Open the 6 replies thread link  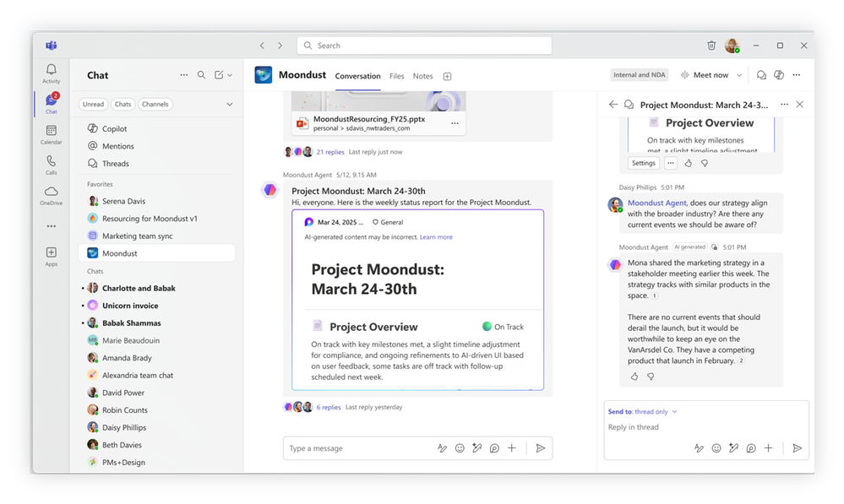(x=329, y=407)
